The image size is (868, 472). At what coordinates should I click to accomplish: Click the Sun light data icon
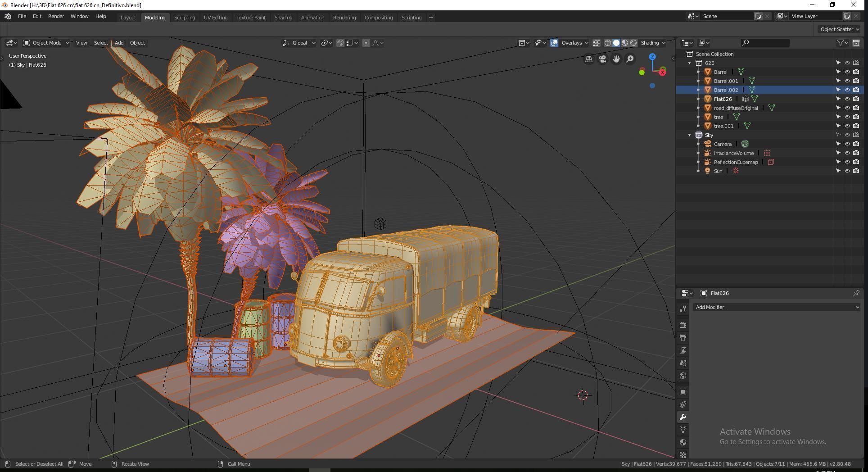click(736, 171)
